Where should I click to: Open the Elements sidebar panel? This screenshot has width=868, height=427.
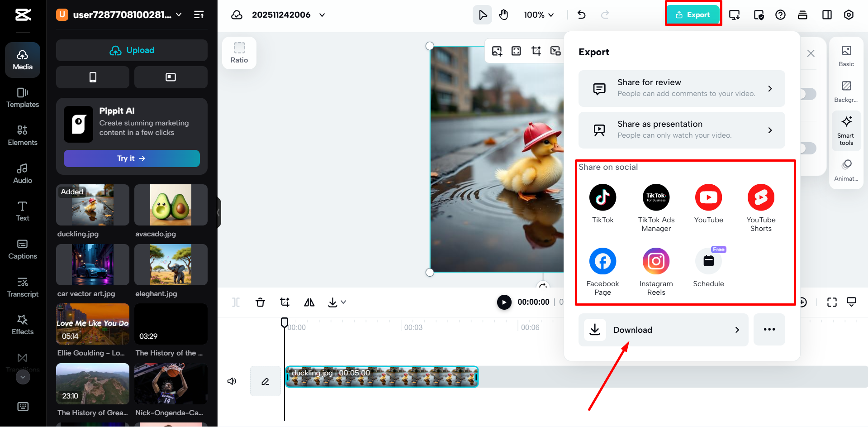[23, 135]
